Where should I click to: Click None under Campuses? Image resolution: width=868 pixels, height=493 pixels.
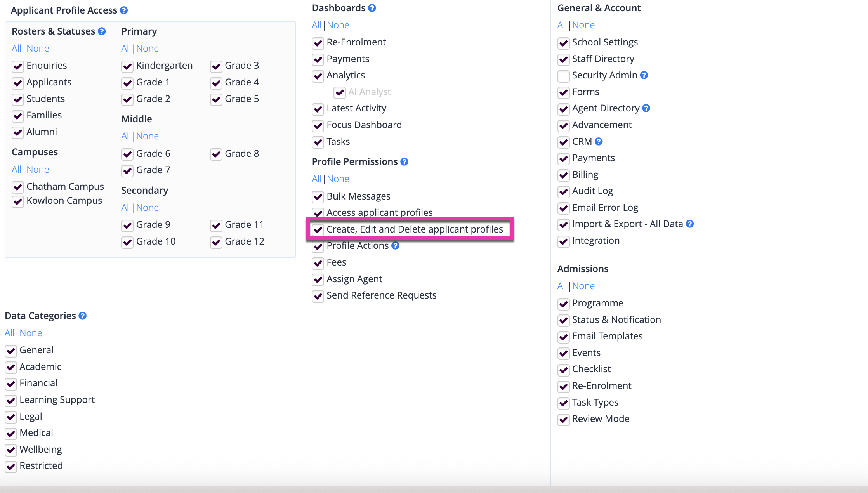pyautogui.click(x=38, y=170)
